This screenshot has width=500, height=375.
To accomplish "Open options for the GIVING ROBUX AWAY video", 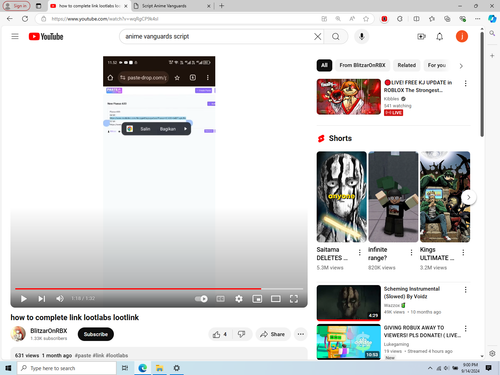I will tap(465, 328).
